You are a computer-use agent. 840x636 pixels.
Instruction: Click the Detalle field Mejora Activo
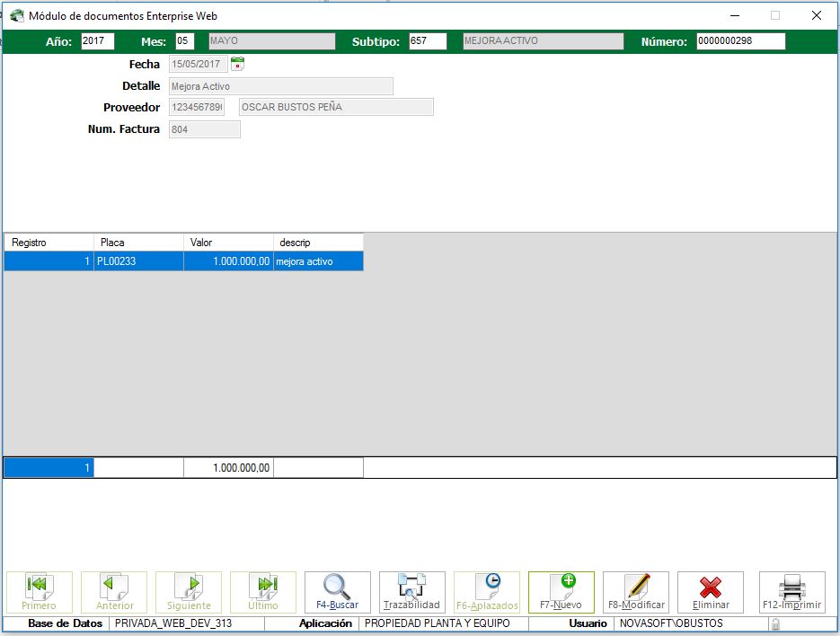pyautogui.click(x=281, y=86)
